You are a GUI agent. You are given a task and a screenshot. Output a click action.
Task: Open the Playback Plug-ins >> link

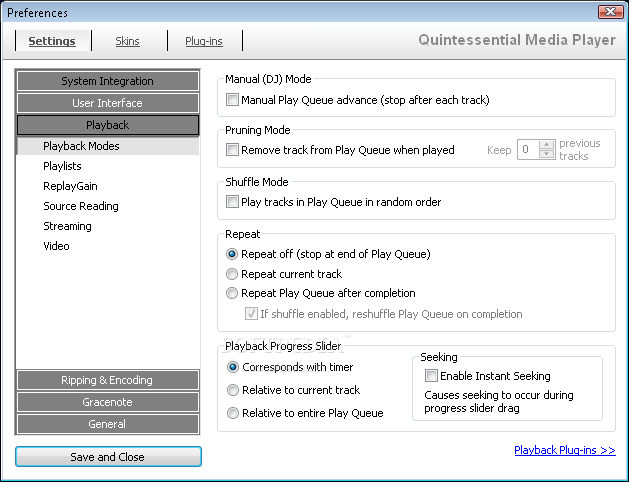[565, 450]
